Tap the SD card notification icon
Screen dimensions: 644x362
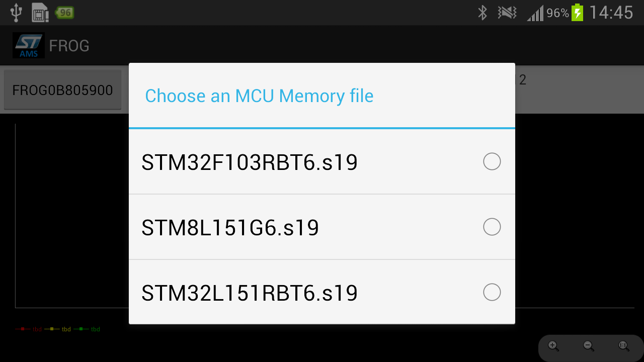click(x=40, y=13)
